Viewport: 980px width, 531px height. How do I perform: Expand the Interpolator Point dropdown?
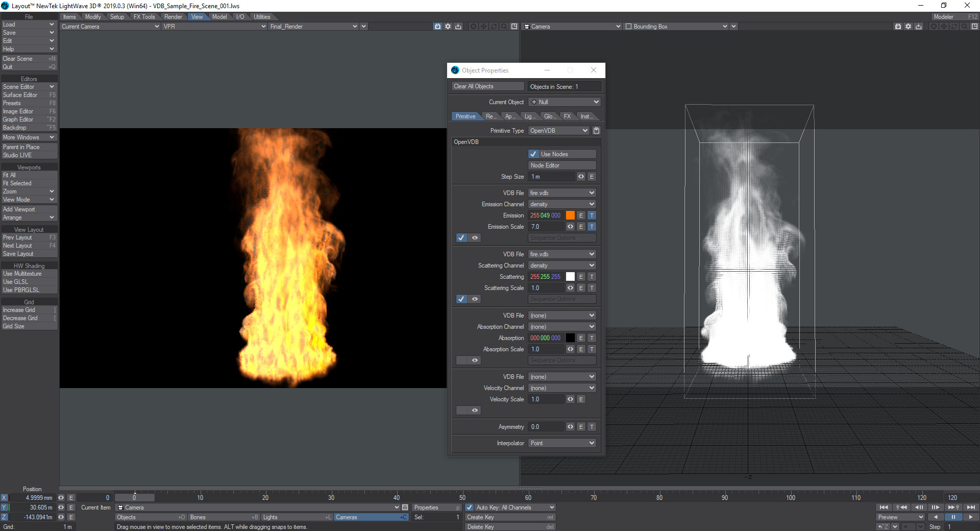click(562, 443)
